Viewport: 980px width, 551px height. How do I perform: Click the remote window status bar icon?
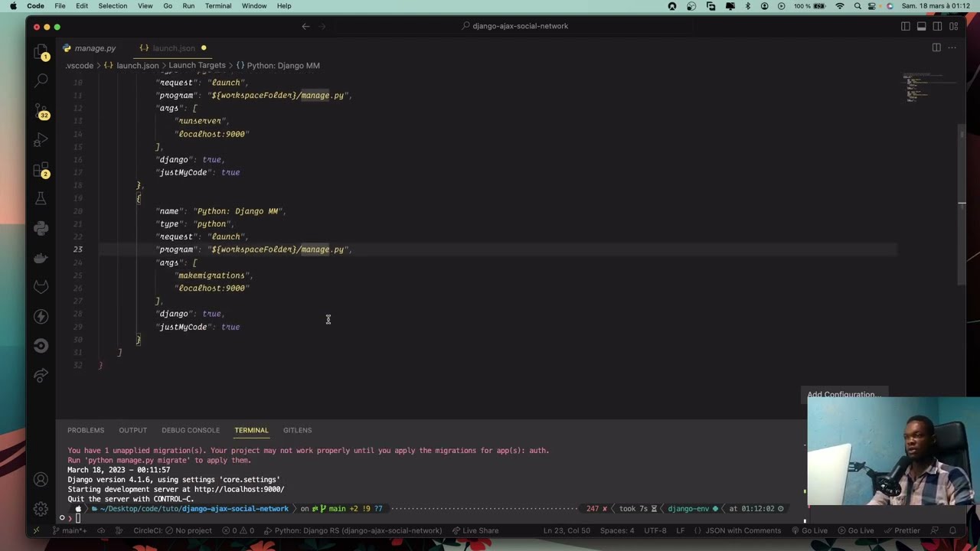pyautogui.click(x=36, y=530)
